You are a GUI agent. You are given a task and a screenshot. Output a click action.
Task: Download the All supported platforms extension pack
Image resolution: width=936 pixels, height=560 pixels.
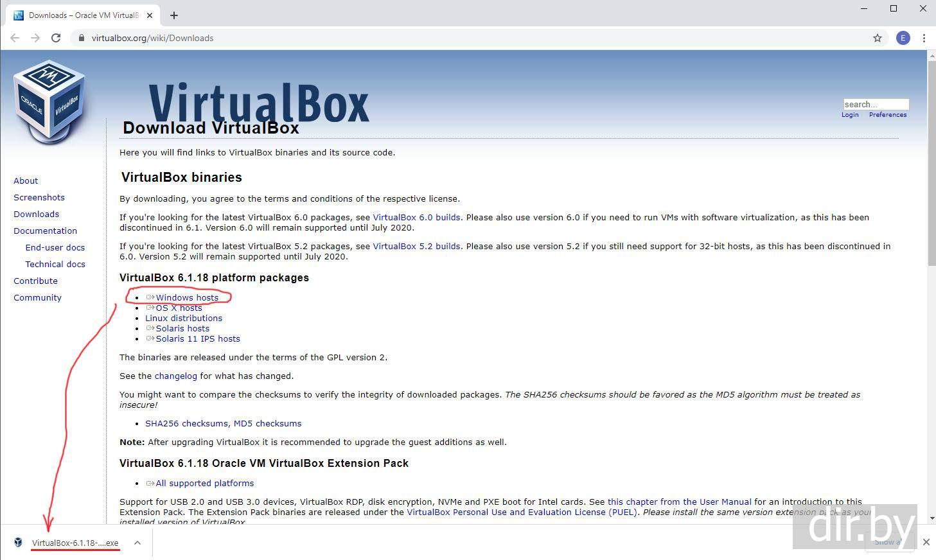205,483
